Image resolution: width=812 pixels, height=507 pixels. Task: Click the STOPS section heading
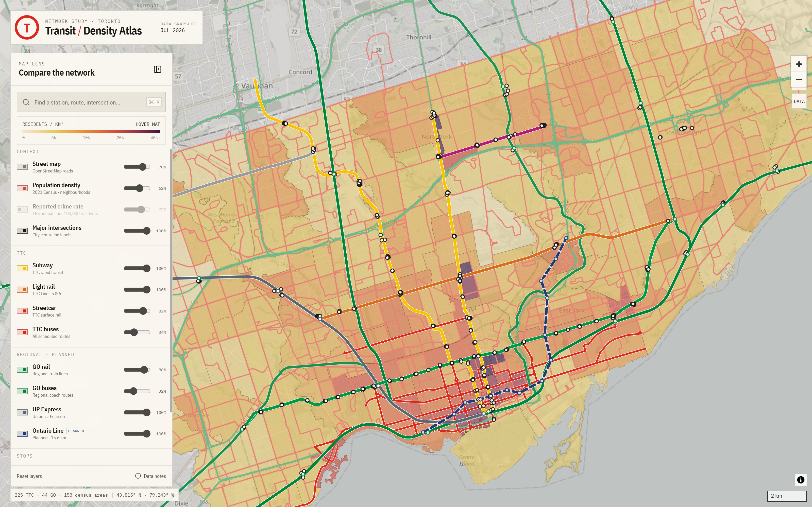(x=24, y=456)
